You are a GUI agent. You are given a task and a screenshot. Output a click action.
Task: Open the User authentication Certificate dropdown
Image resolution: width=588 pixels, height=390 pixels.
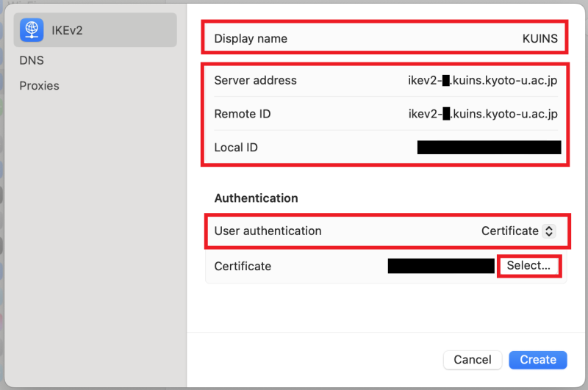click(x=518, y=231)
